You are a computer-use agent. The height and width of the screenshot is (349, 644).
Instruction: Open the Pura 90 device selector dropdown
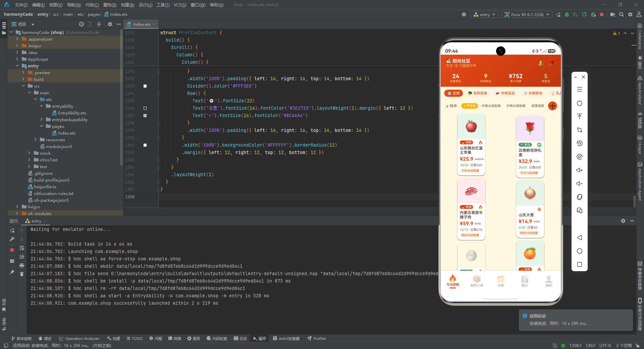click(527, 15)
